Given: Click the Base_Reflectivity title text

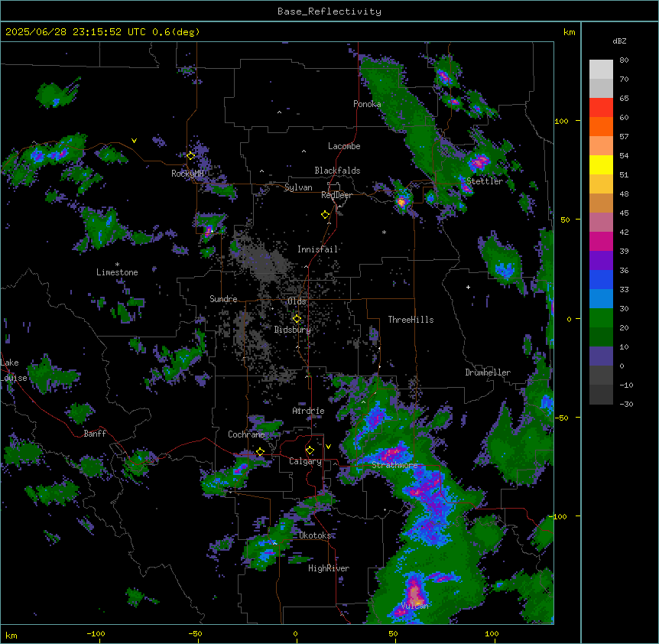Looking at the screenshot, I should (x=329, y=11).
